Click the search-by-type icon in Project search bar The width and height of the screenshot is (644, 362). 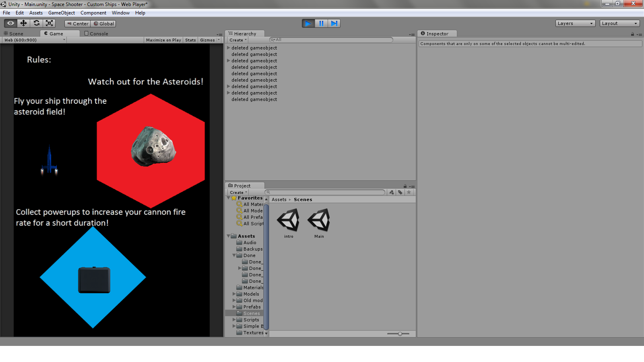click(x=391, y=192)
